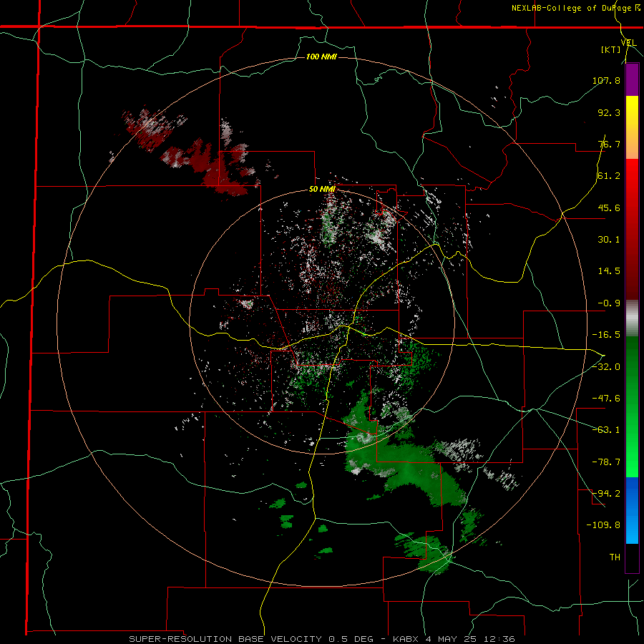This screenshot has height=644, width=644.
Task: Click the -0.9 velocity scale value
Action: [609, 303]
